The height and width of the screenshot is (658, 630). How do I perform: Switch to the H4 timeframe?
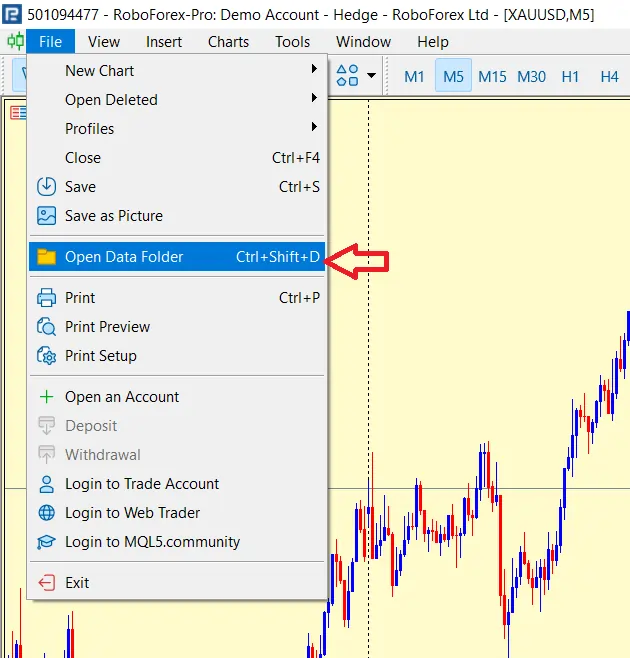609,76
